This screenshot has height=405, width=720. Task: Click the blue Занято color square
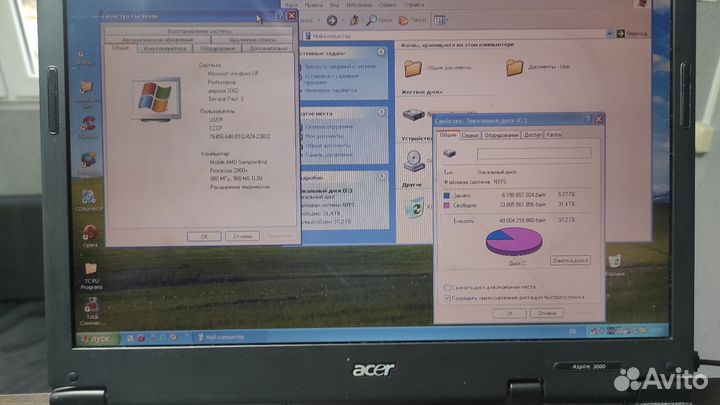(446, 196)
